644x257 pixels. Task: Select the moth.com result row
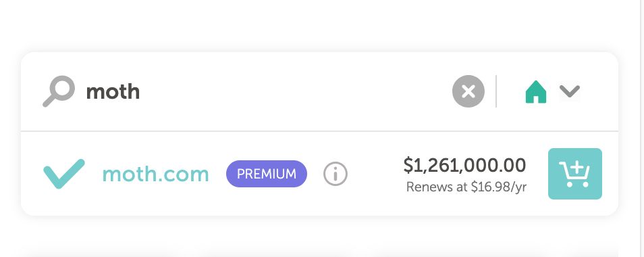pos(319,174)
